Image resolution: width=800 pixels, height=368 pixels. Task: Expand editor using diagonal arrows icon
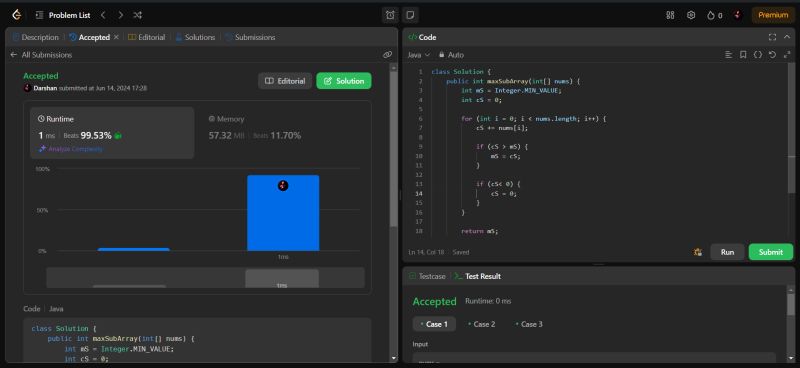pos(786,55)
